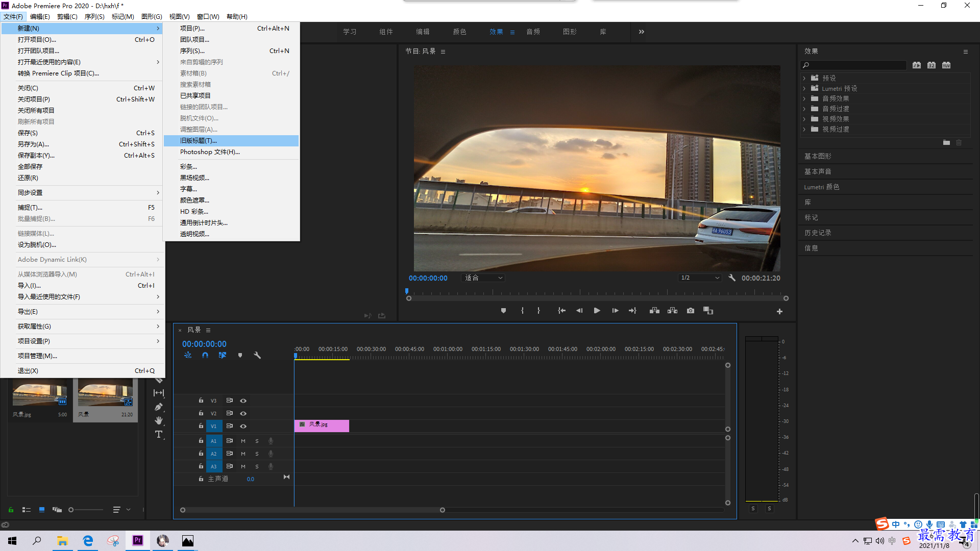This screenshot has height=551, width=980.
Task: Open the 适合 zoom level dropdown
Action: [x=483, y=278]
